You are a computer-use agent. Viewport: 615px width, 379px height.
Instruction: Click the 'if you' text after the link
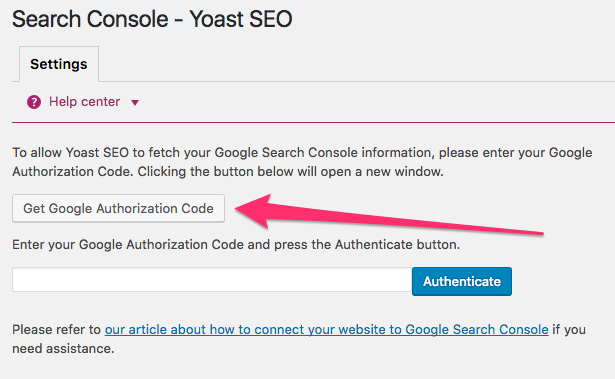point(569,330)
